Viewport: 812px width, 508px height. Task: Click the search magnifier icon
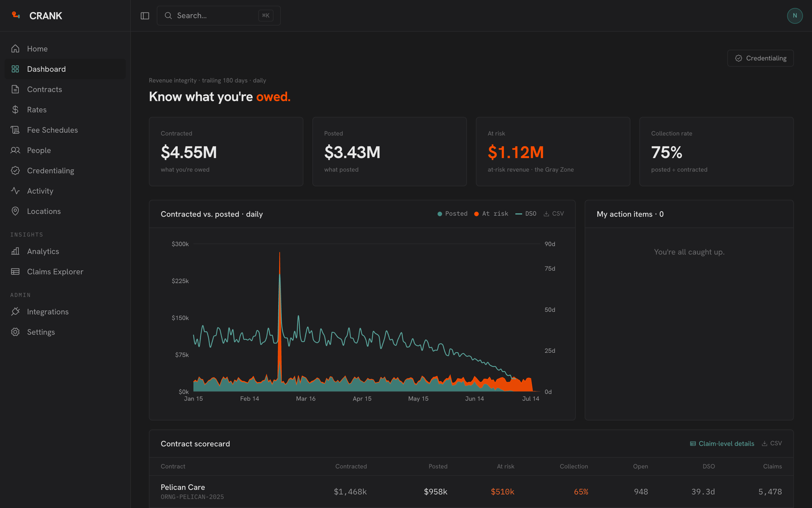click(x=168, y=15)
